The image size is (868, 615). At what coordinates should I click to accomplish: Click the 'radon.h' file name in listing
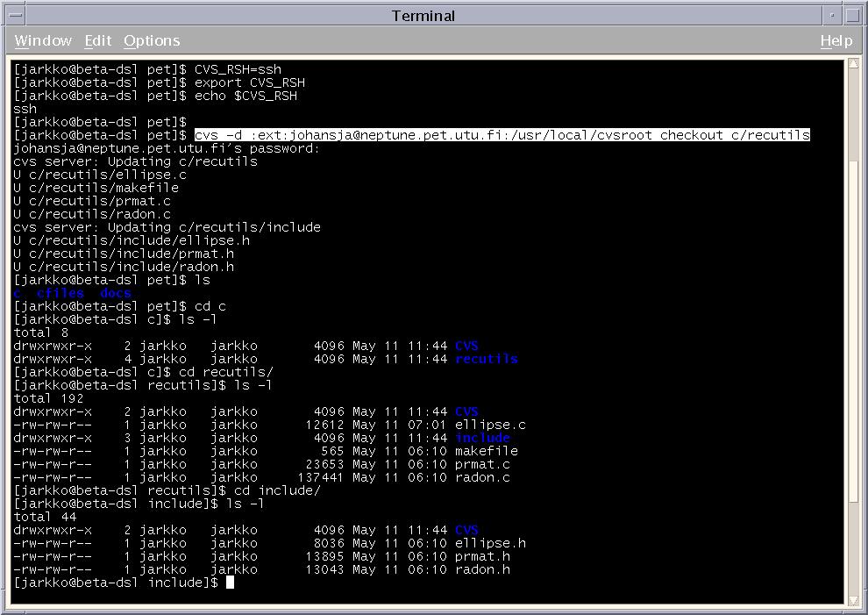[482, 569]
